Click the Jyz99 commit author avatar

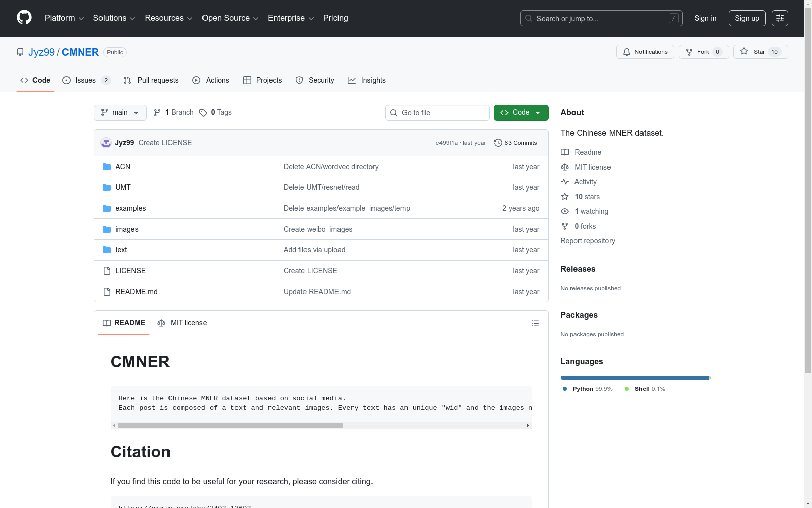point(106,143)
